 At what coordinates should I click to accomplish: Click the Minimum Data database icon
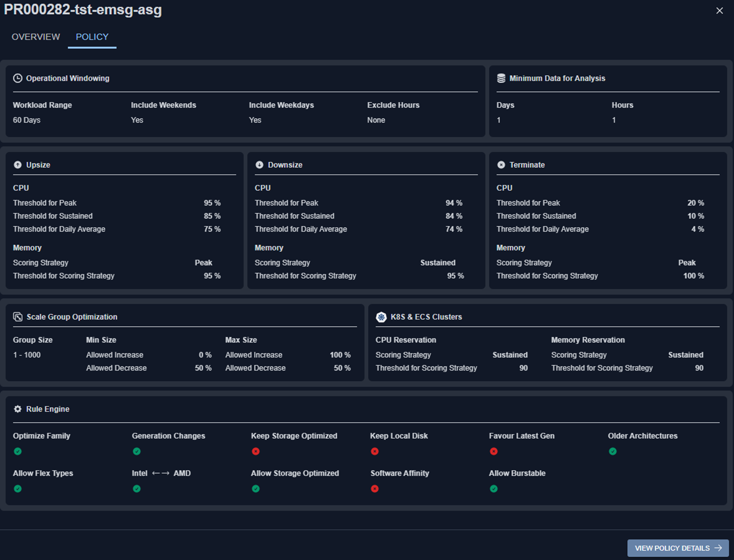coord(501,78)
